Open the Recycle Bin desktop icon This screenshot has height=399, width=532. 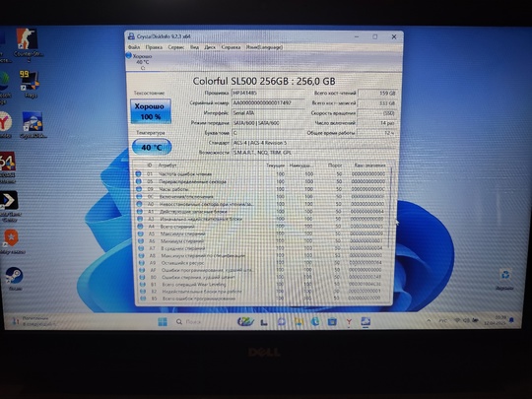pyautogui.click(x=504, y=279)
